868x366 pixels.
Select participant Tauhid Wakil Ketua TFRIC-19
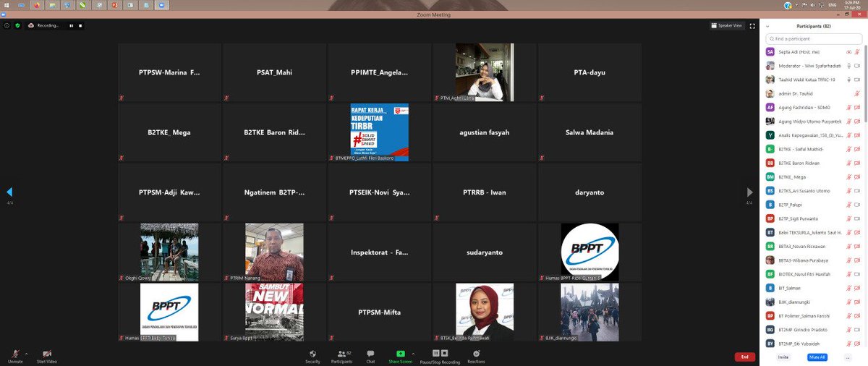pyautogui.click(x=813, y=80)
